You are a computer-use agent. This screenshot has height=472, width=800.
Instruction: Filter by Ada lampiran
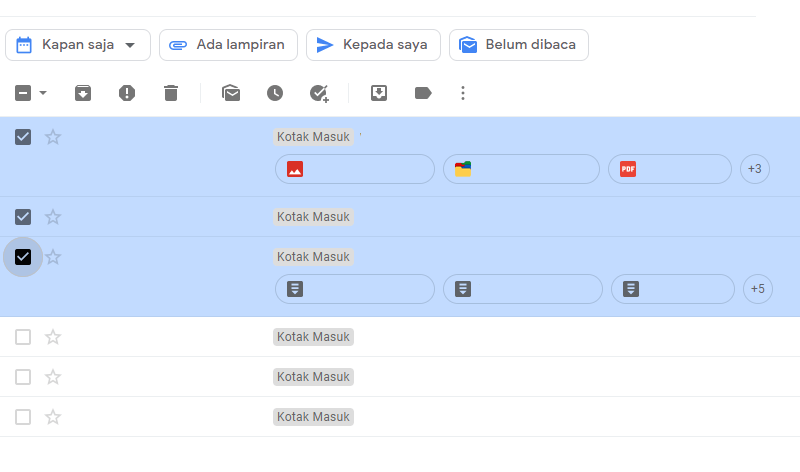228,45
